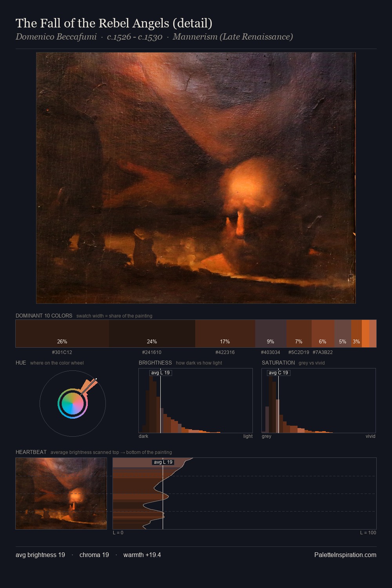Screen dimensions: 392x588
Task: Click the 'vivid' axis label
Action: 370,436
